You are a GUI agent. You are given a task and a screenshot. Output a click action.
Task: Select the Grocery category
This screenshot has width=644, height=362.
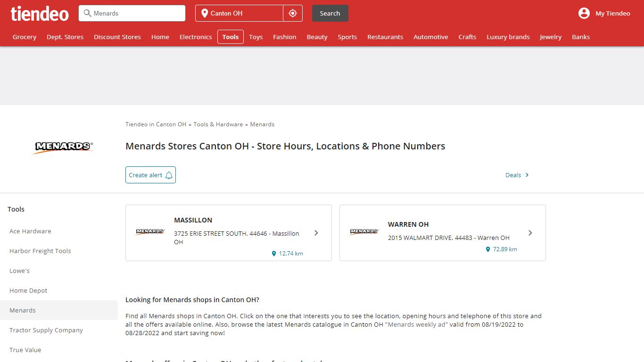click(x=25, y=37)
